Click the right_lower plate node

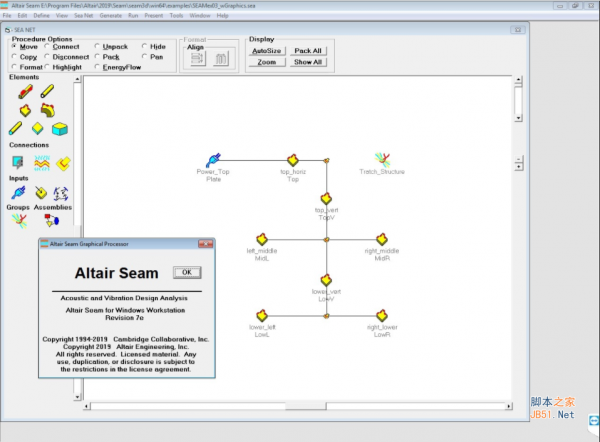pos(382,316)
